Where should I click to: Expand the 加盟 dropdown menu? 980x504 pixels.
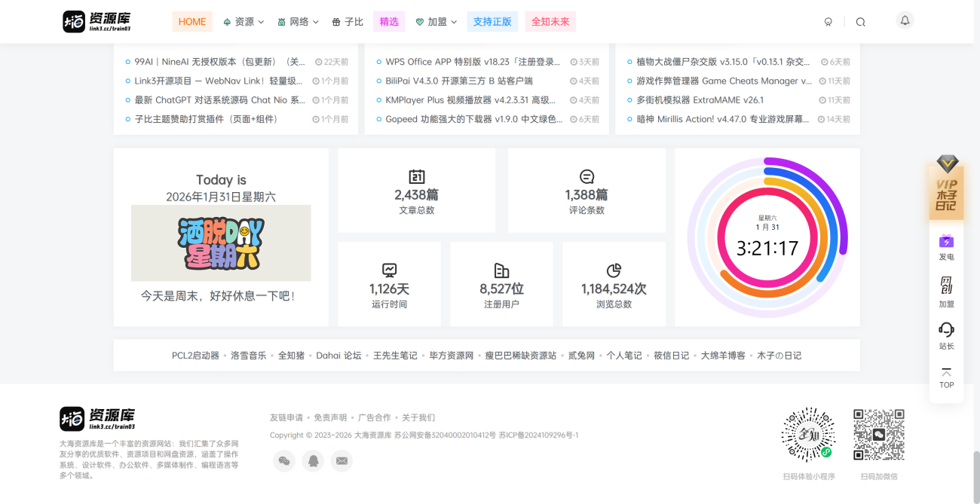pyautogui.click(x=436, y=22)
